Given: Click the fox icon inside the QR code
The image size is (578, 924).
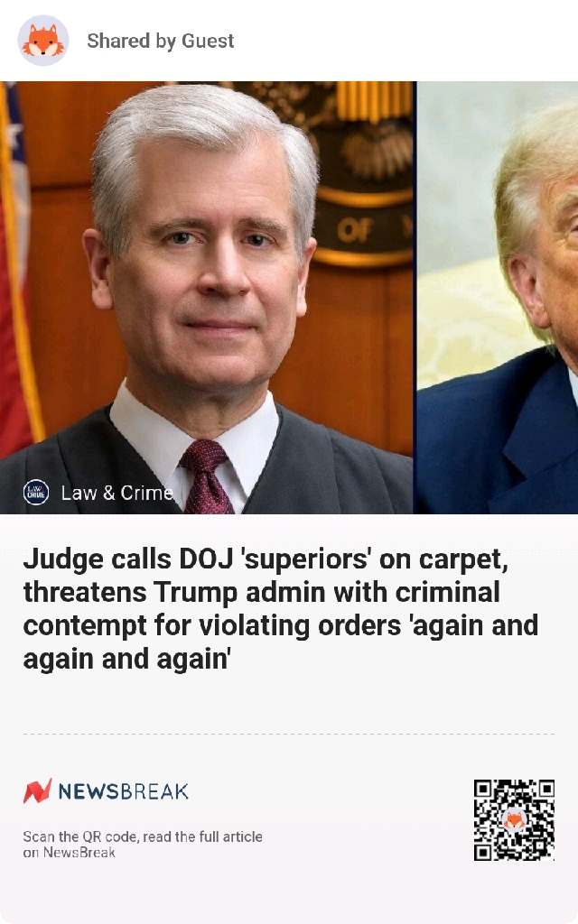Looking at the screenshot, I should 514,819.
